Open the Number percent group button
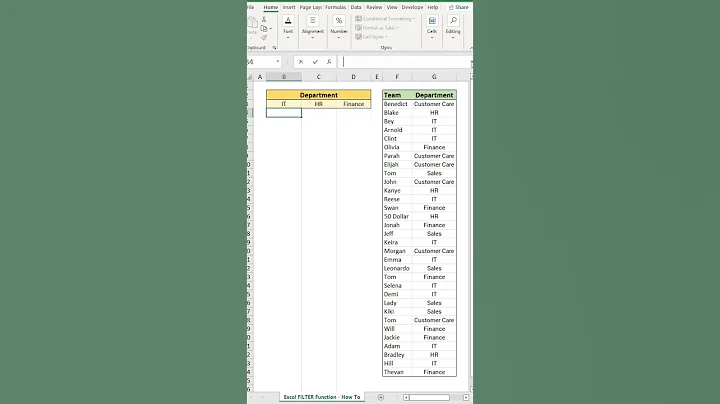Screen dimensions: 720x404 (339, 27)
